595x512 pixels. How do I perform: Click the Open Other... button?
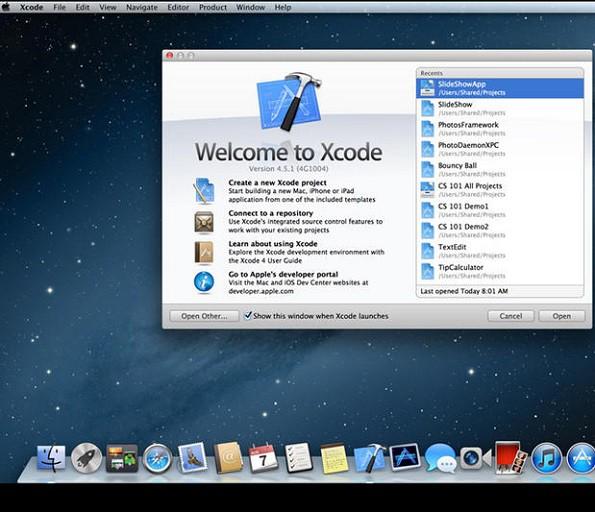204,316
